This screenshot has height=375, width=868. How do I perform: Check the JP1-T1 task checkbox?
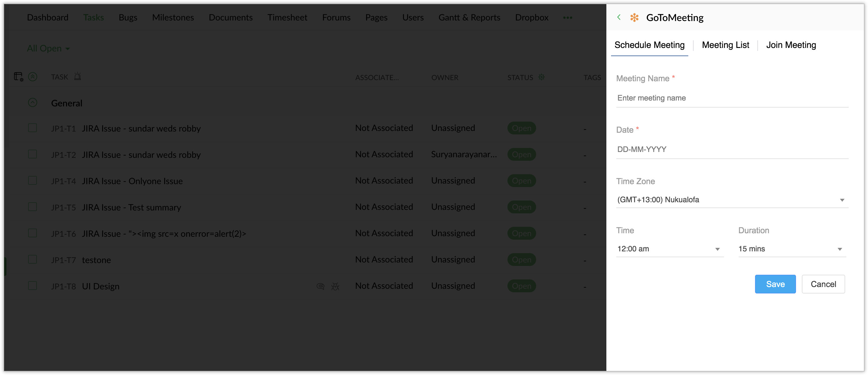coord(32,128)
